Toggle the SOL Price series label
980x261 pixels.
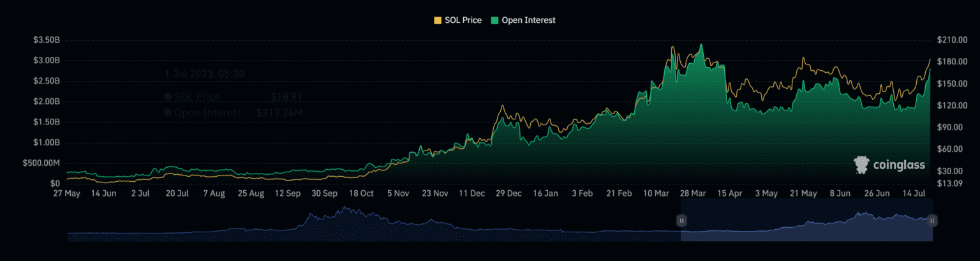point(463,20)
